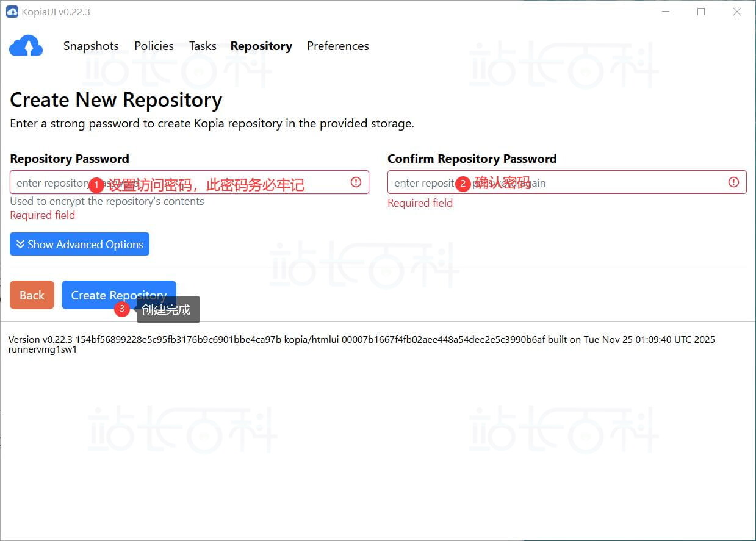Click the 'Required field' error under Confirm Repository Password
The width and height of the screenshot is (756, 541).
tap(420, 203)
